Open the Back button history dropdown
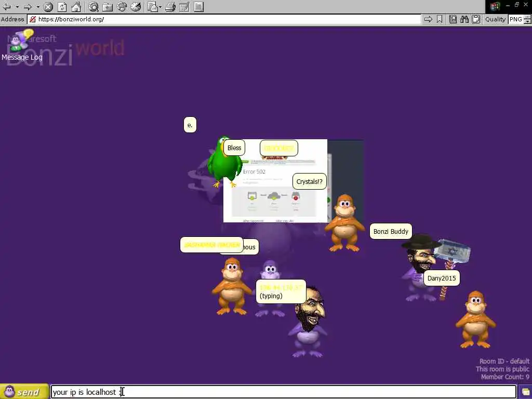Screen dimensions: 532x399 point(17,7)
